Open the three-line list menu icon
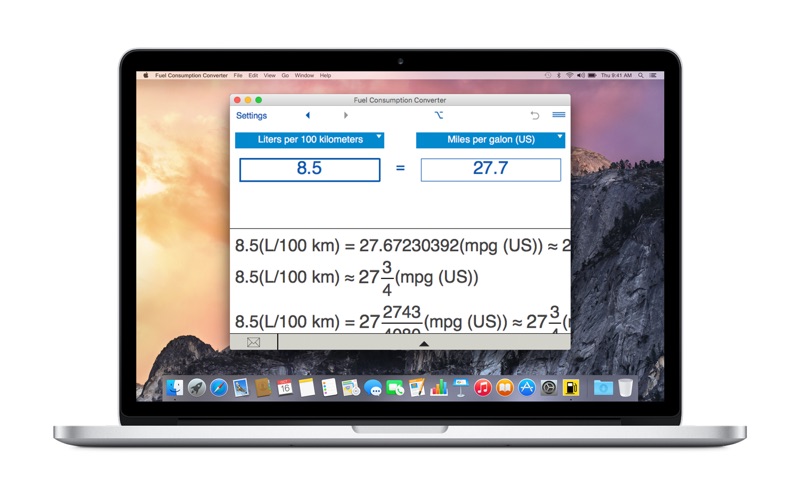 [559, 115]
